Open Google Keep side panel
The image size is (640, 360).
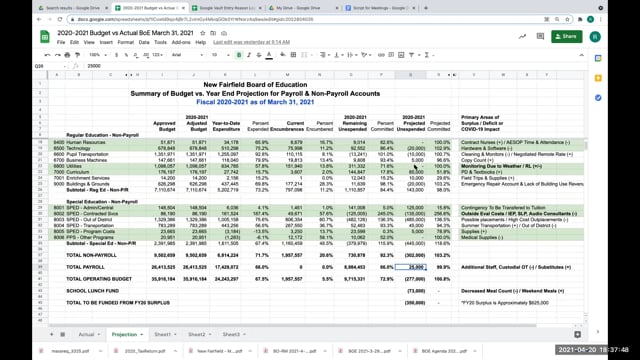click(x=598, y=78)
